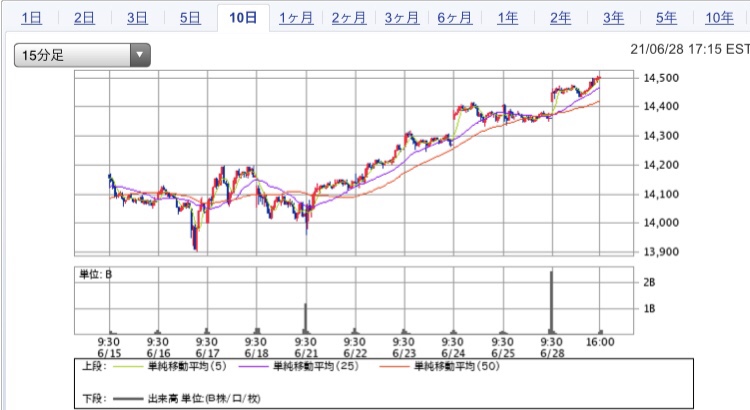
Task: Switch to the 2日 range tab
Action: [x=84, y=18]
